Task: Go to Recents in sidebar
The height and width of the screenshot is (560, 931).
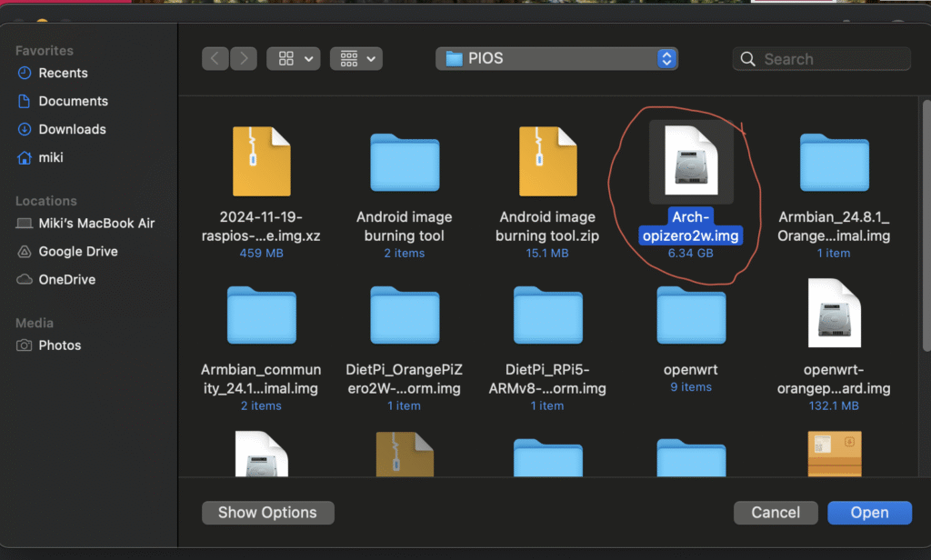Action: [63, 73]
